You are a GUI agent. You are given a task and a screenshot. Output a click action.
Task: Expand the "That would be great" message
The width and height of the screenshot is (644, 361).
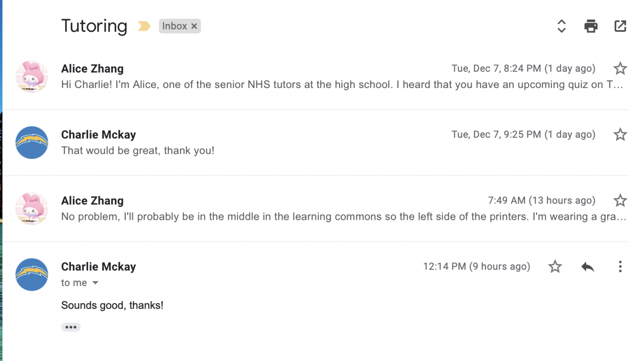point(138,150)
